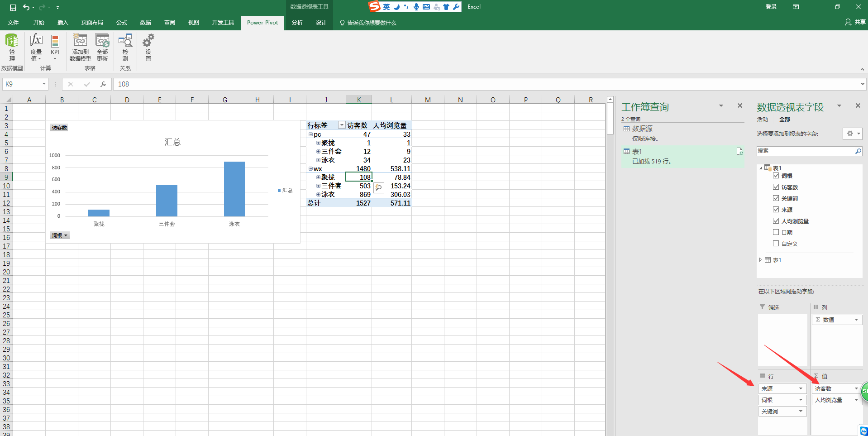Screen dimensions: 868x436
Task: Switch to the 分析 ribbon tab
Action: (x=297, y=23)
